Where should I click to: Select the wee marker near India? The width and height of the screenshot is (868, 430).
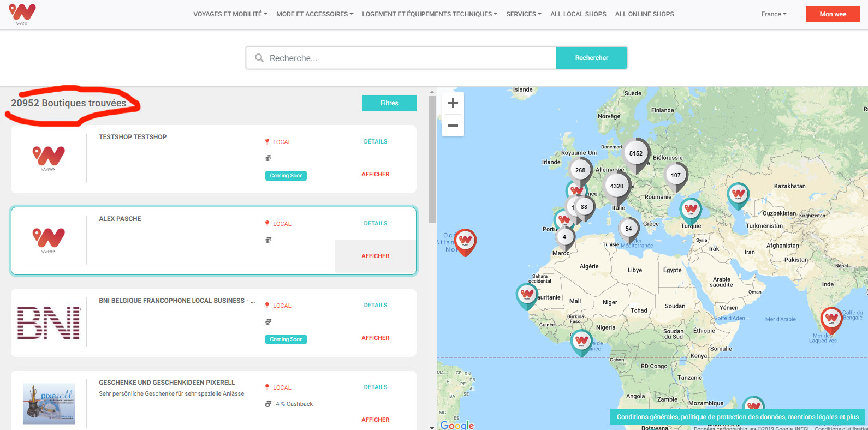pos(831,319)
